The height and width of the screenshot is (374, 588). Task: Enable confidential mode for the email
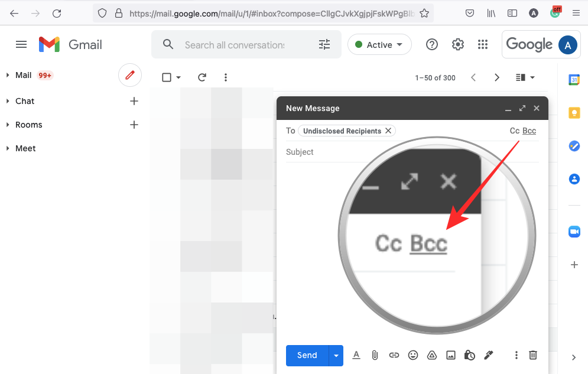point(470,355)
